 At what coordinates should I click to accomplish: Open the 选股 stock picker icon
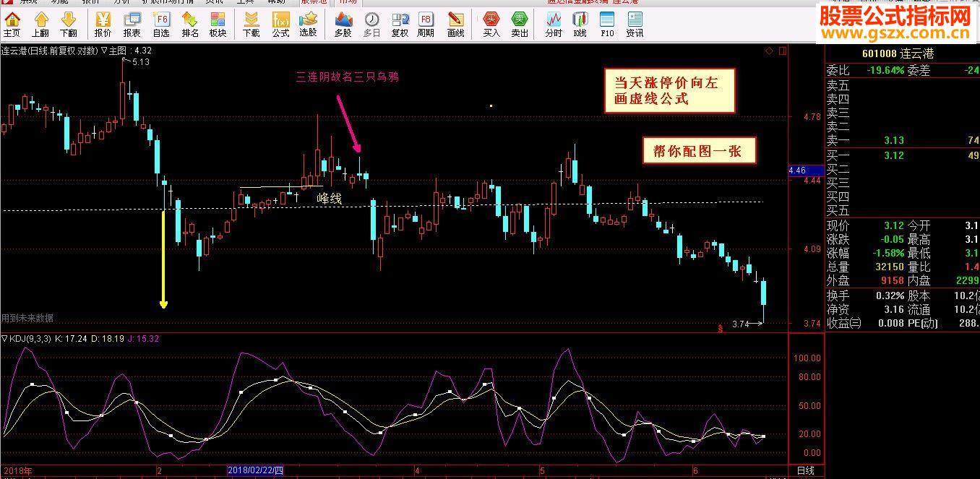click(309, 24)
